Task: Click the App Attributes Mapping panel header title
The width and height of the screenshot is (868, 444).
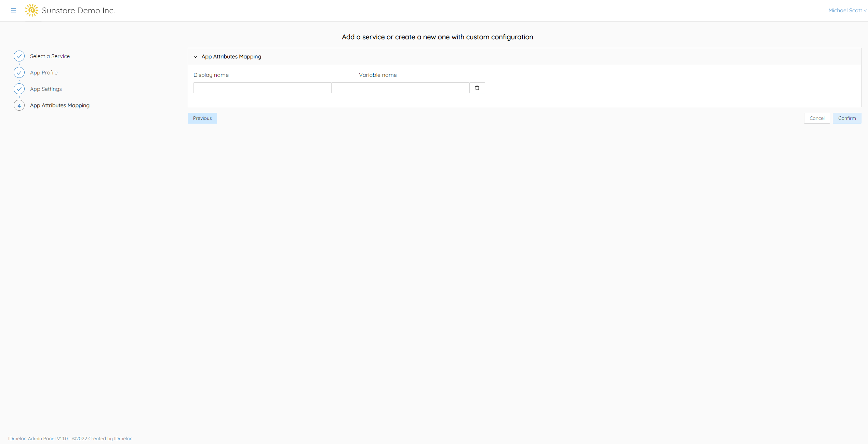Action: point(231,57)
